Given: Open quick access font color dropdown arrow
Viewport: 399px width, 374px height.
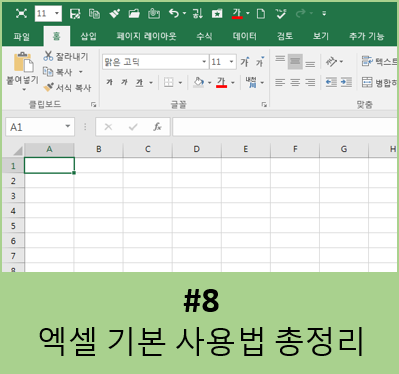Looking at the screenshot, I should pyautogui.click(x=248, y=14).
